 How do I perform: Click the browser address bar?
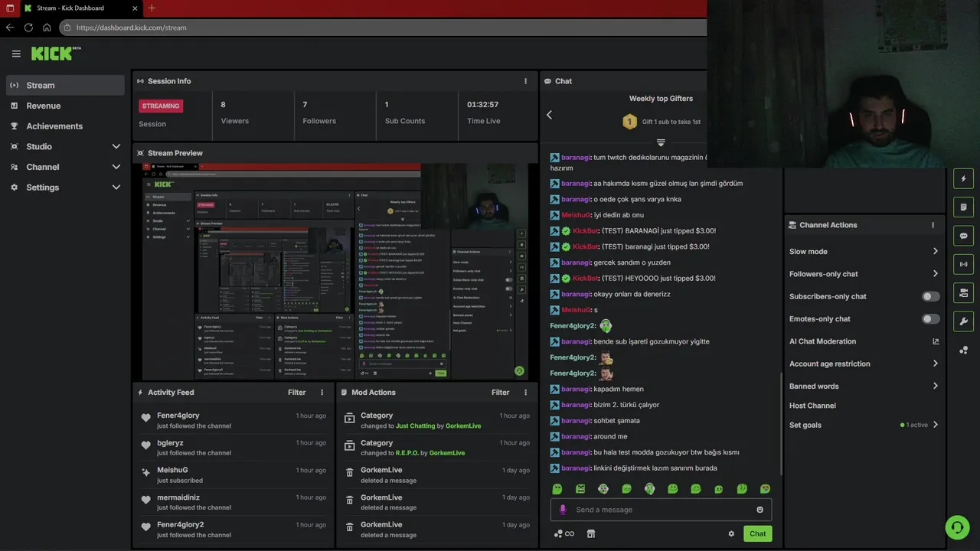point(383,28)
